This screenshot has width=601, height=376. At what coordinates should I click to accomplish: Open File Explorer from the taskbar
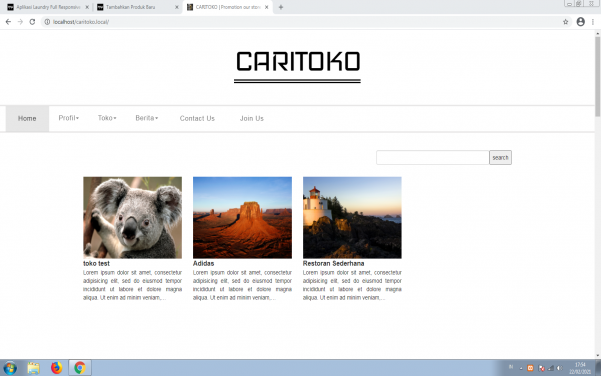click(x=33, y=368)
